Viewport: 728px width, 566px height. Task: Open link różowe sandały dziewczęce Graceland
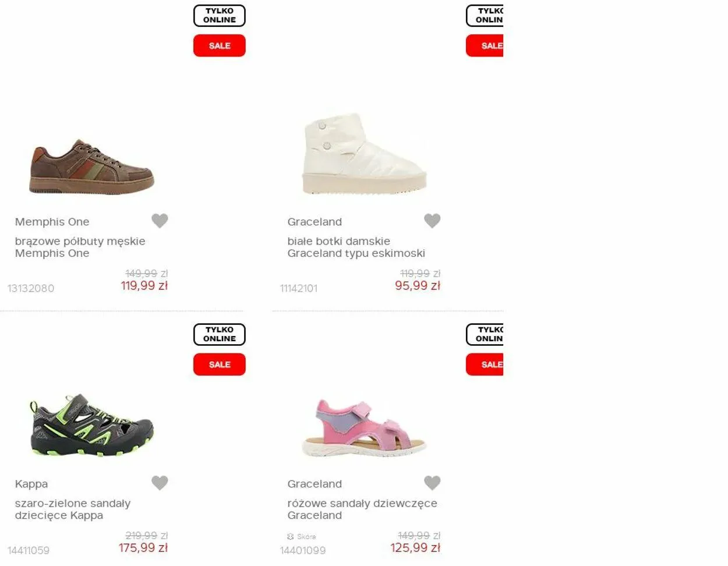[362, 509]
